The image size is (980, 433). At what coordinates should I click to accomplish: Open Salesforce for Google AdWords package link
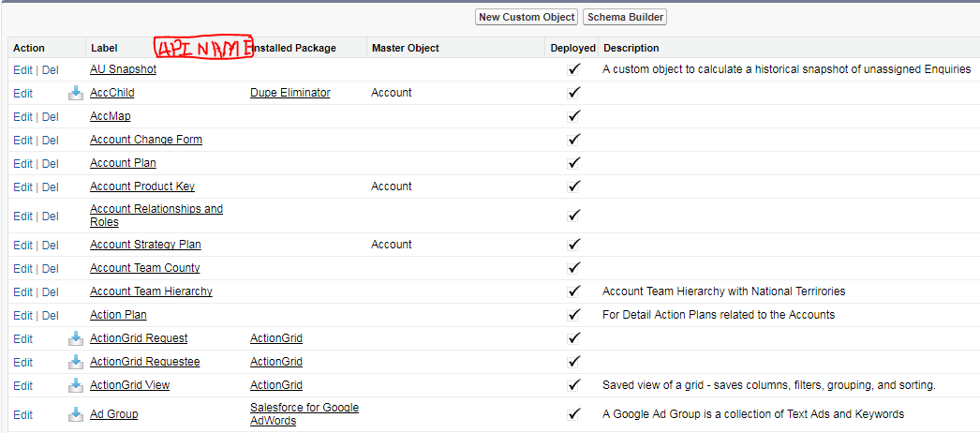[304, 414]
